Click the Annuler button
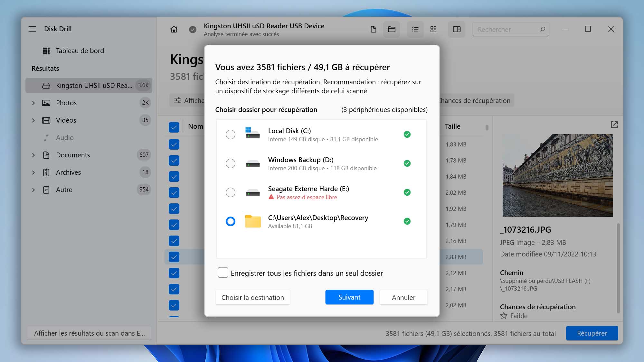 click(403, 297)
